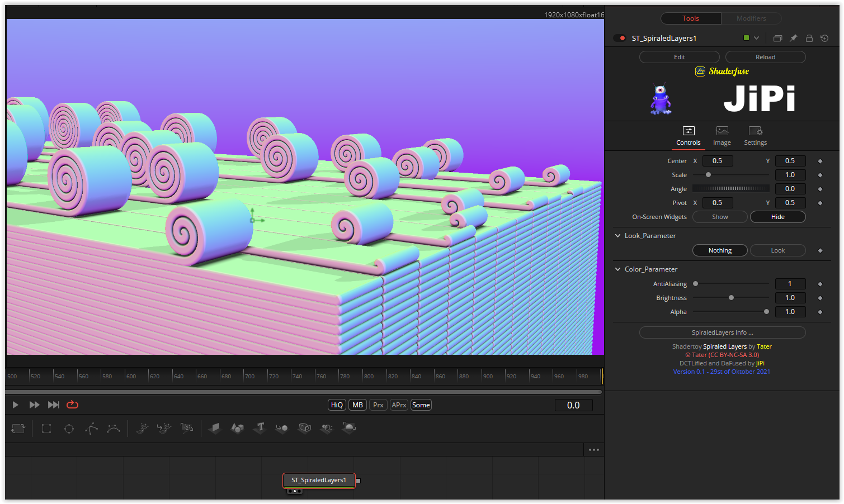The image size is (844, 504).
Task: Add a pMerge particle tool from toolbar
Action: [x=164, y=429]
